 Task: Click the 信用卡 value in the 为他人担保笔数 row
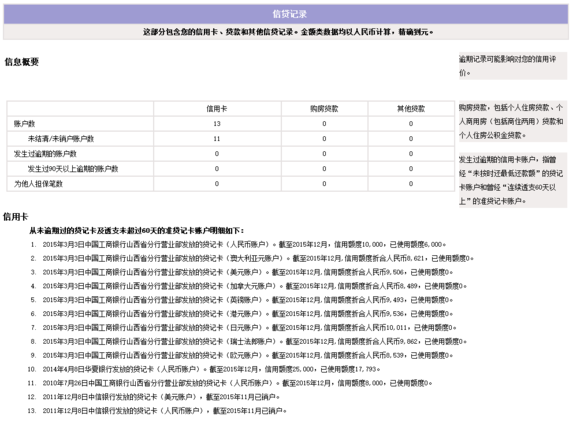tap(217, 184)
